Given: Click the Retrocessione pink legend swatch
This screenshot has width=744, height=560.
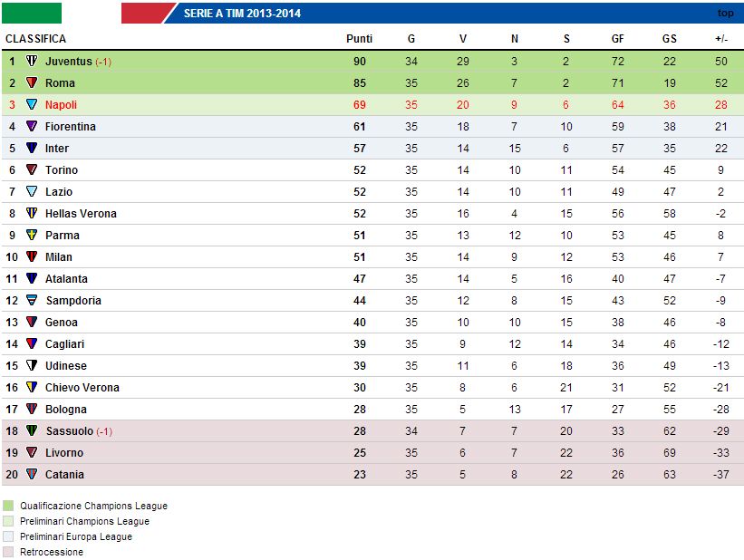Looking at the screenshot, I should click(8, 552).
